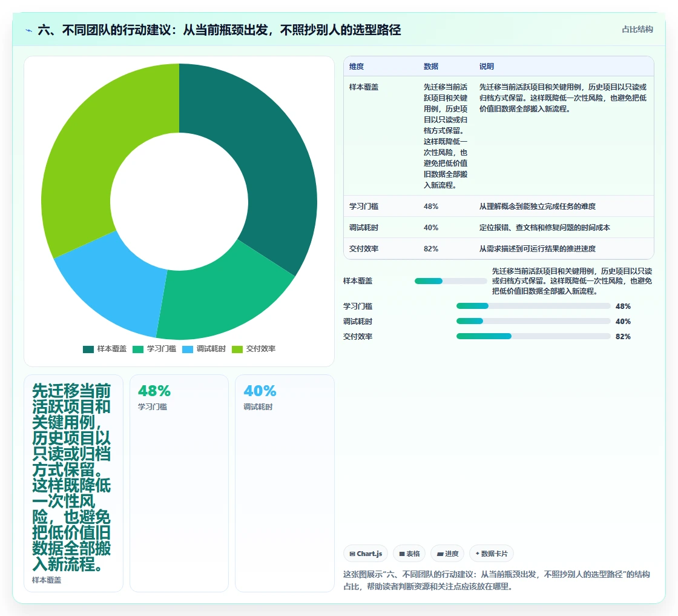This screenshot has width=678, height=616.
Task: Toggle the 调试耗时 legend color box
Action: coord(188,349)
